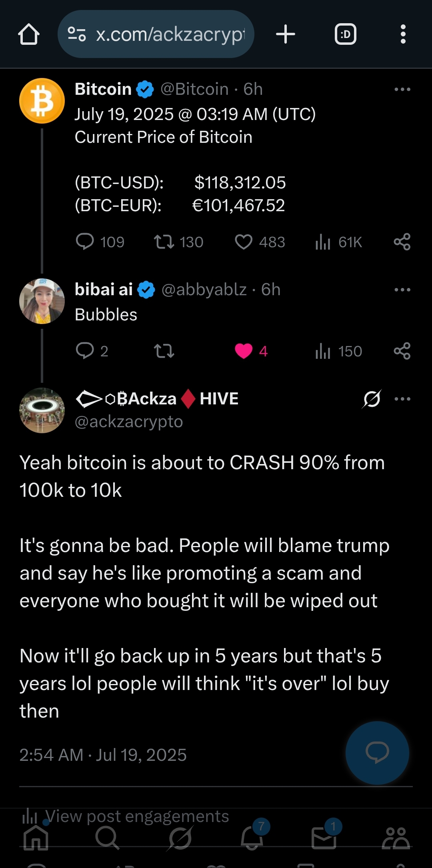Open a new browser tab
Viewport: 432px width, 868px height.
pyautogui.click(x=286, y=34)
